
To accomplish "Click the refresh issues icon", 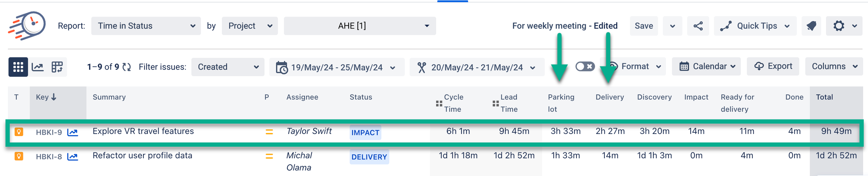I will tap(127, 67).
